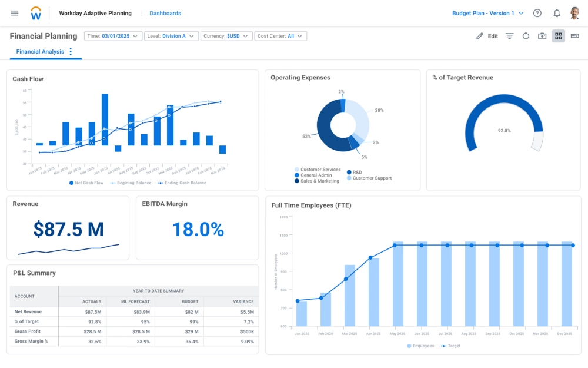Screen dimensions: 588x368
Task: Expand the Time 03/01/2025 dropdown
Action: point(113,36)
